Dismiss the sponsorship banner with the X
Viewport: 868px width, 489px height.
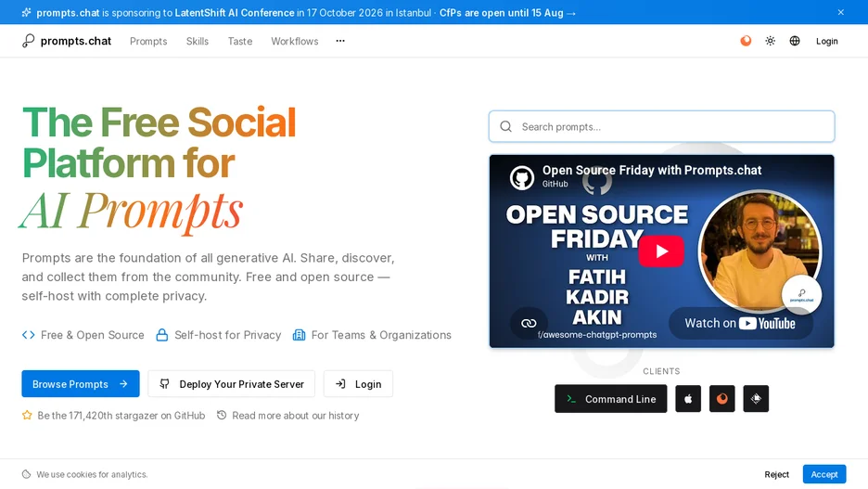click(x=840, y=12)
